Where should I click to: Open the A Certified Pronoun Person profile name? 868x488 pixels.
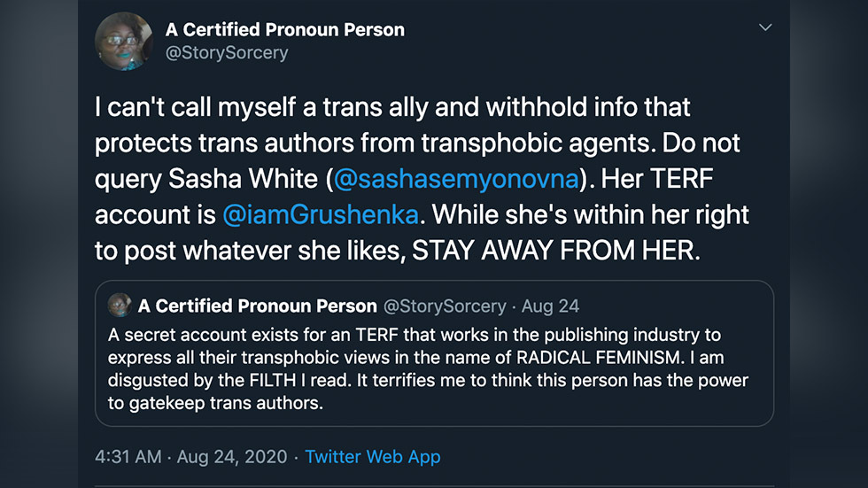284,29
